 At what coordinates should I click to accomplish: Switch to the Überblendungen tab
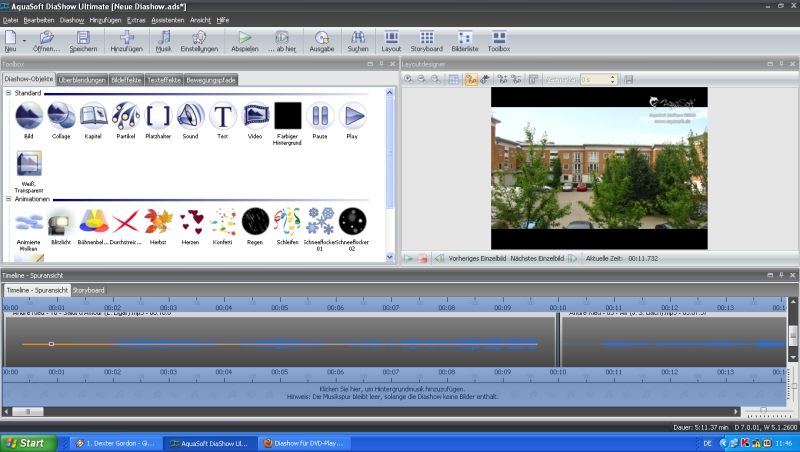[x=83, y=79]
